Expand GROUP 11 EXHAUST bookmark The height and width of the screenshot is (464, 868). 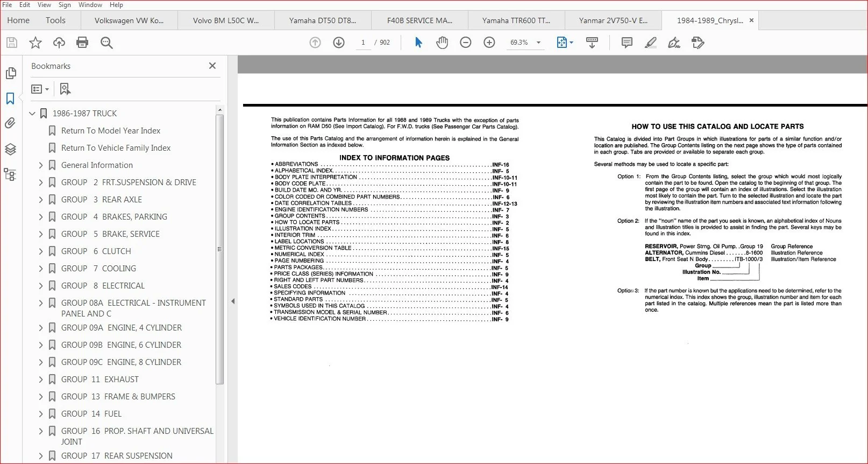41,379
